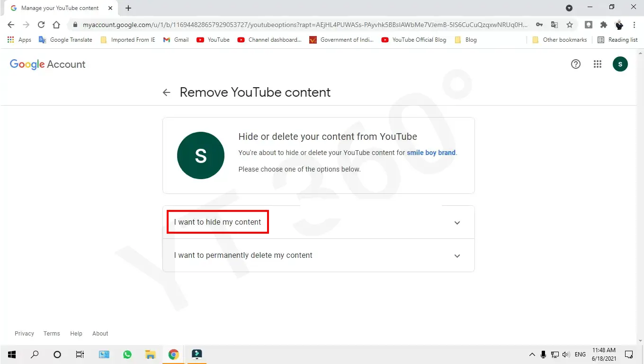
Task: Switch to Chrome on the taskbar
Action: point(174,354)
